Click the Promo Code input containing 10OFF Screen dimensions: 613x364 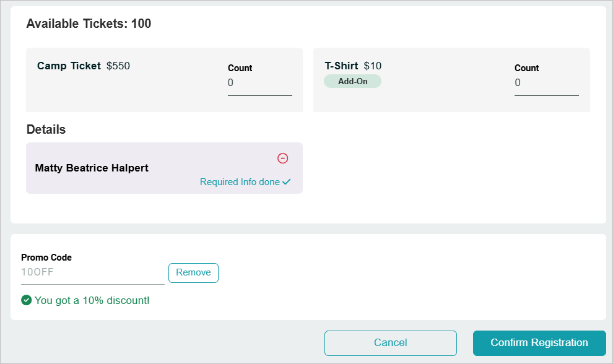point(93,272)
